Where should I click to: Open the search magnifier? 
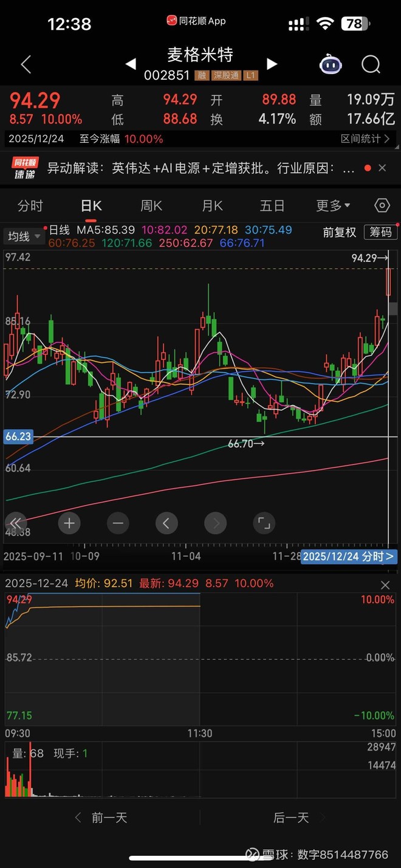(x=371, y=64)
